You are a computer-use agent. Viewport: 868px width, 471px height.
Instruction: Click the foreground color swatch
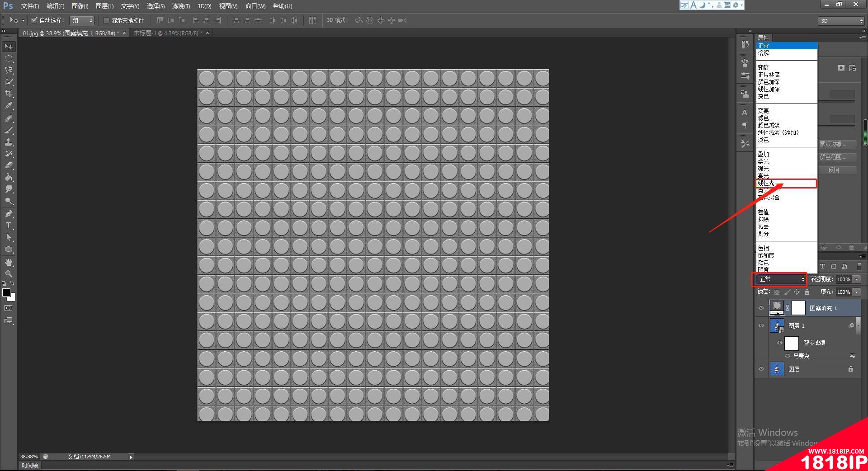click(6, 292)
